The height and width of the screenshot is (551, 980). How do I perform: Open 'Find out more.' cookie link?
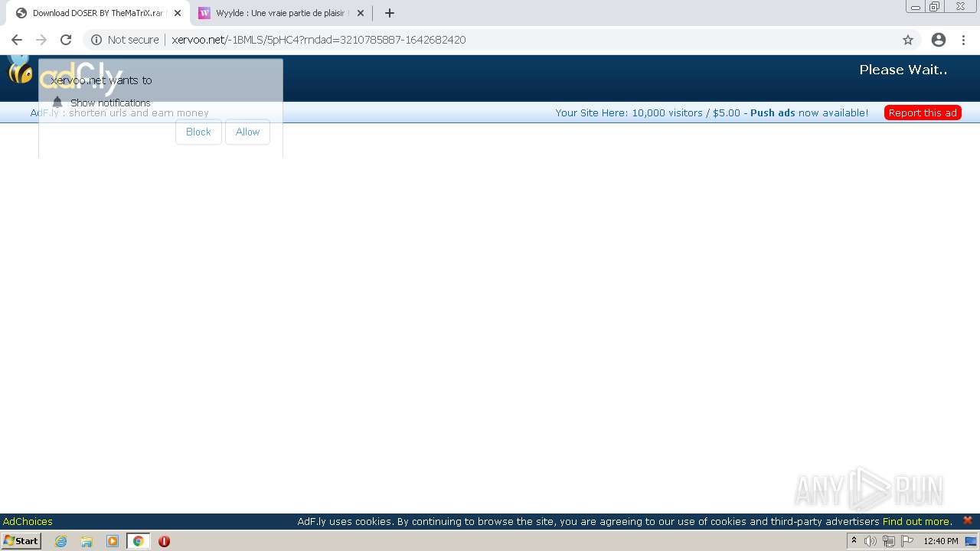(x=917, y=521)
